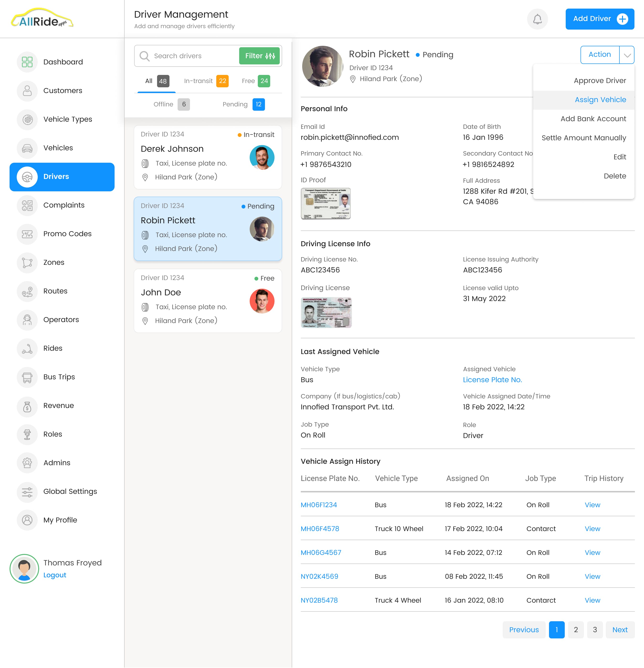Image resolution: width=644 pixels, height=668 pixels.
Task: Switch to the In-transit drivers tab
Action: [x=206, y=81]
